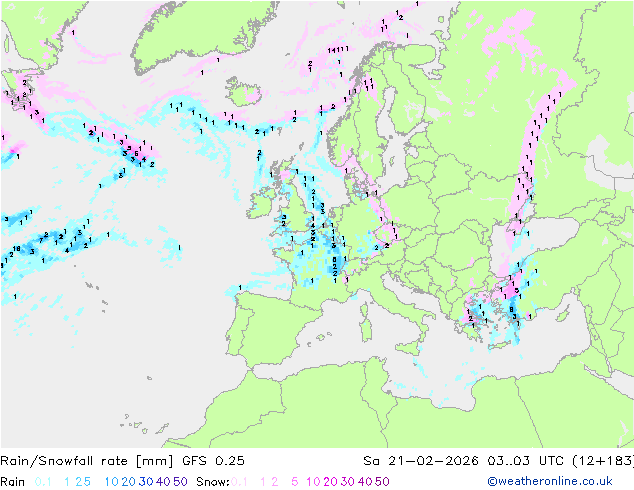Open the ©weatheronline.co.uk link

[550, 482]
